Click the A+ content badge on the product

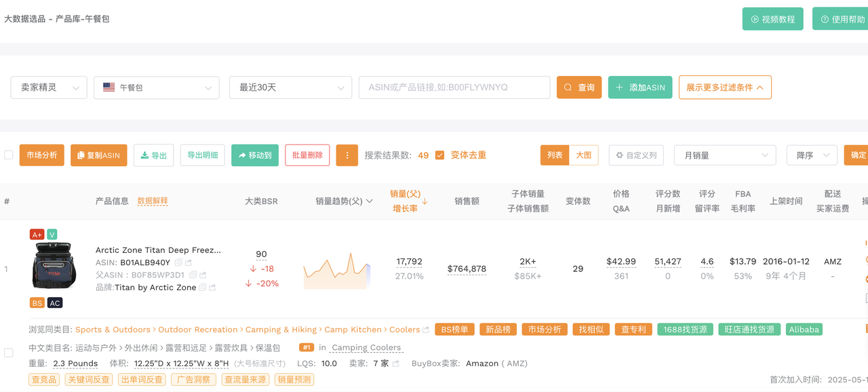pos(37,235)
